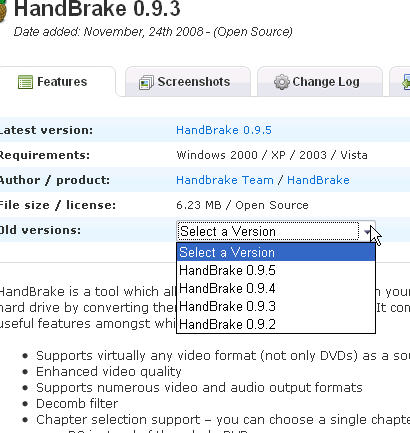The width and height of the screenshot is (410, 433).
Task: Click the HandBrake pineapple logo icon
Action: pos(3,10)
